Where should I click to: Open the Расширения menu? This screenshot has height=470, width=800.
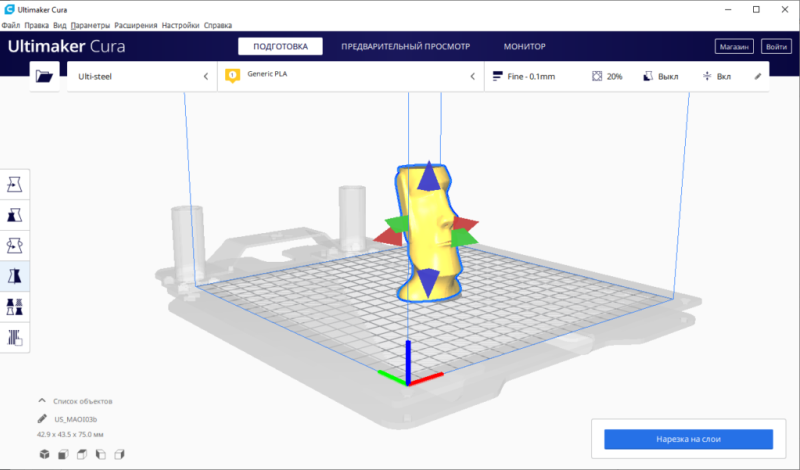136,25
